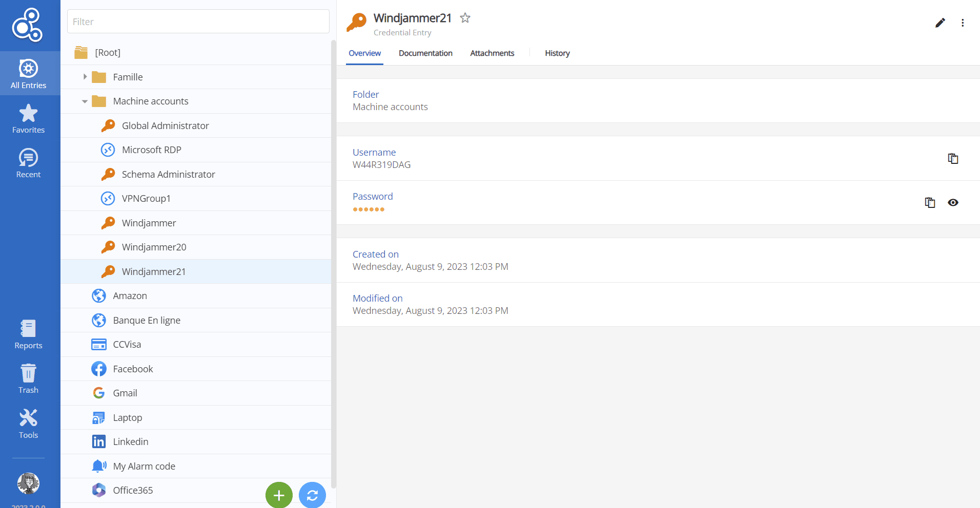Mark Windjammer21 as favorite with star
Viewport: 980px width, 508px height.
pyautogui.click(x=465, y=18)
